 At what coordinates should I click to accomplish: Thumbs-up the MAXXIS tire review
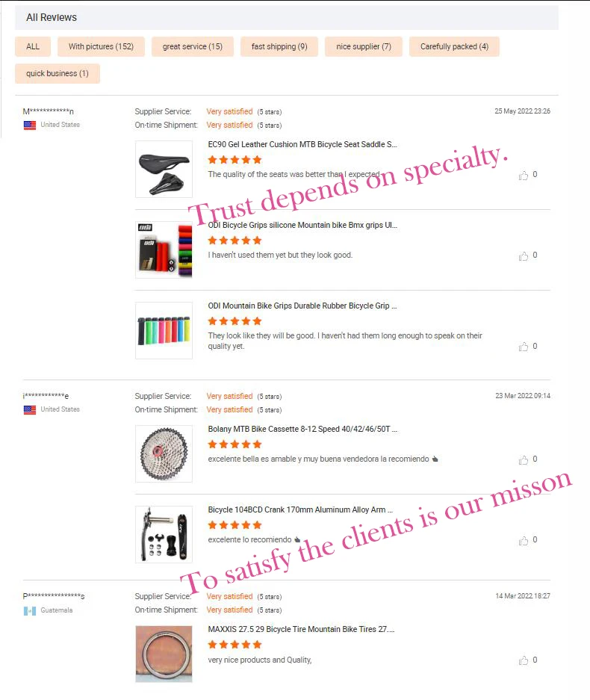click(x=523, y=660)
